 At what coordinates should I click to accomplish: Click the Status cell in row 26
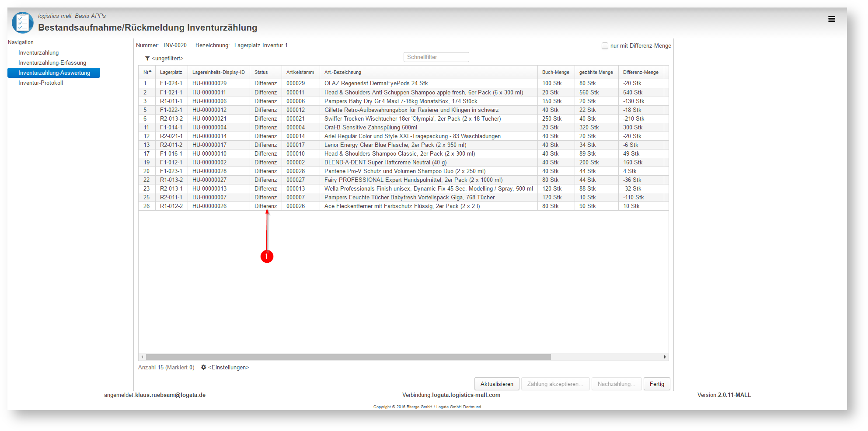(x=266, y=206)
